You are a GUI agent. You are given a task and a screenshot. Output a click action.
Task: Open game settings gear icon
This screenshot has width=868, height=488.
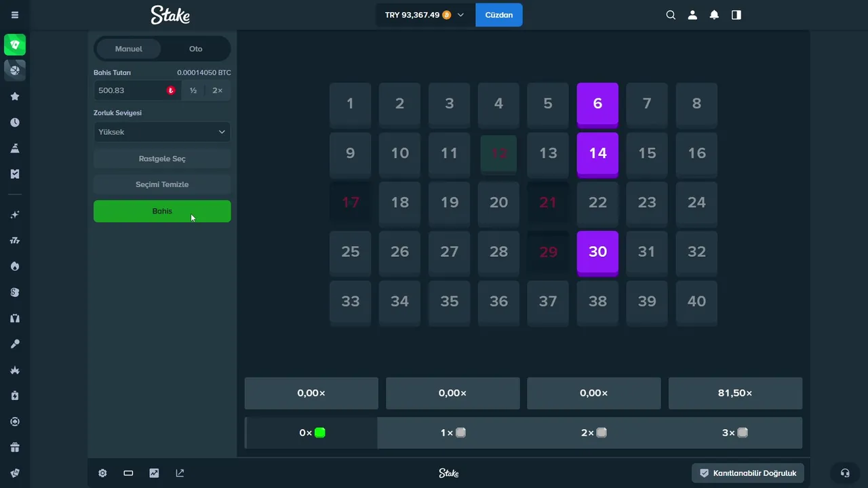(102, 473)
